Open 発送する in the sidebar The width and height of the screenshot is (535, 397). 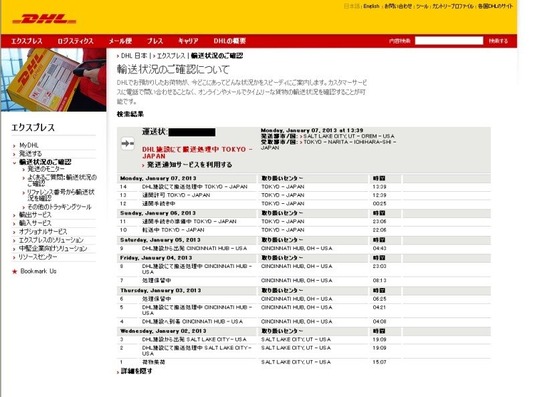coord(30,153)
